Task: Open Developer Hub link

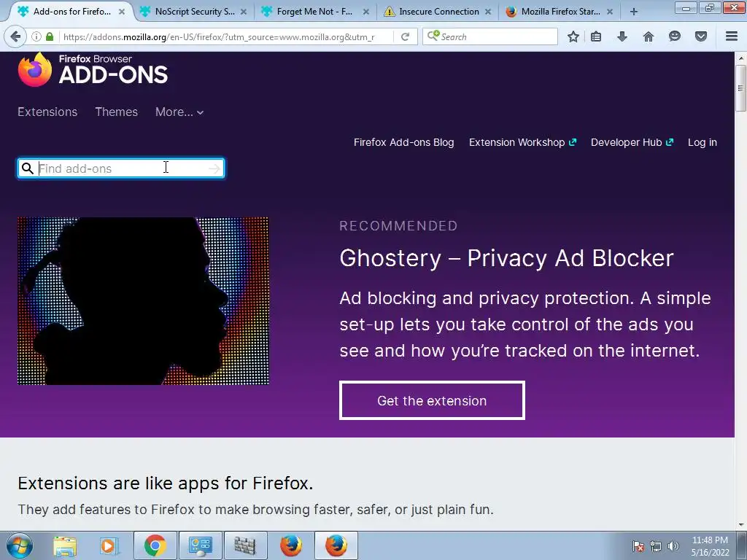Action: [632, 142]
